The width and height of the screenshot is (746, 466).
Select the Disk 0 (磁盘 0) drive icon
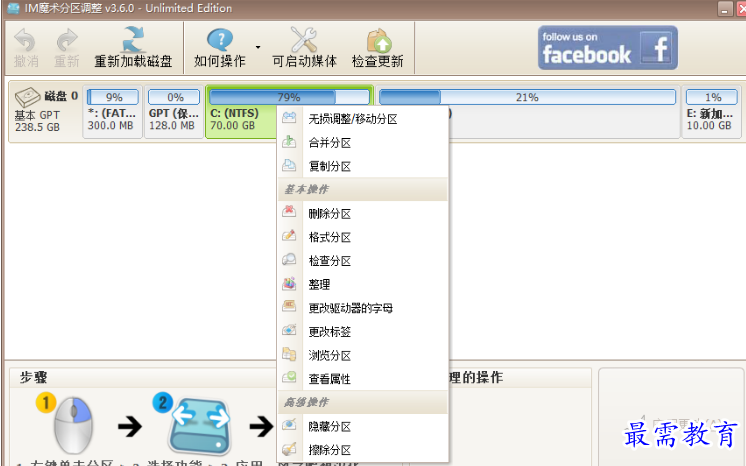pyautogui.click(x=28, y=97)
